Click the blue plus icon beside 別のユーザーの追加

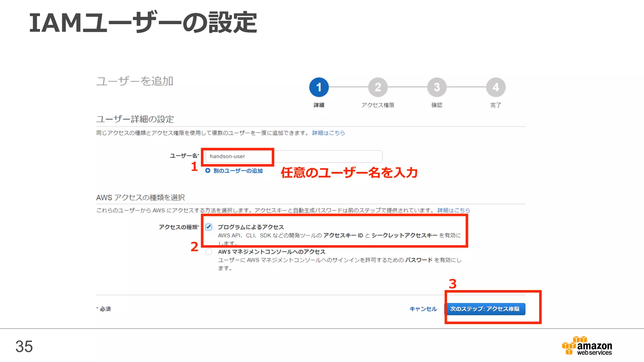208,170
